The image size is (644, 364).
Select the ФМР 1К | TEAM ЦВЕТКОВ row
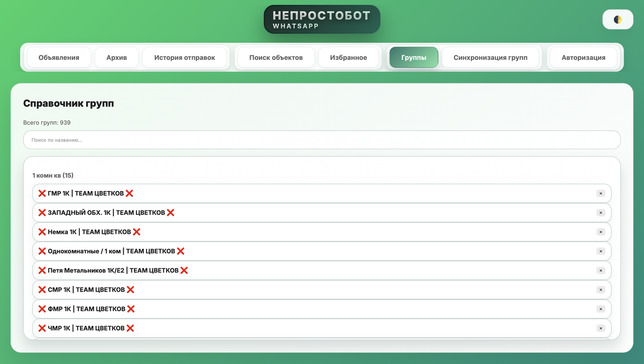click(x=322, y=309)
